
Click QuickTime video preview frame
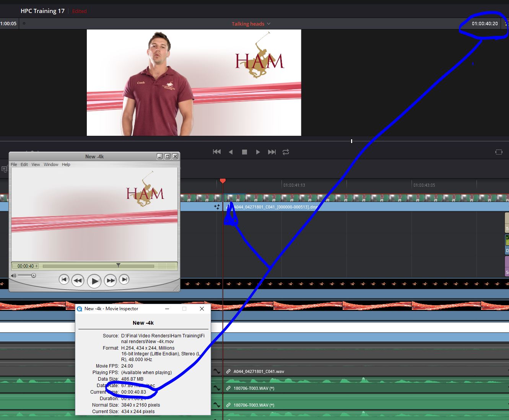pyautogui.click(x=94, y=214)
